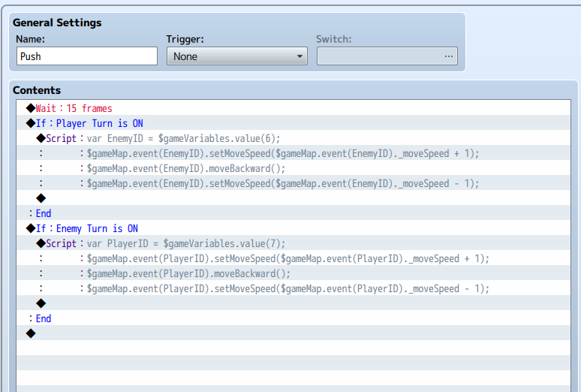The height and width of the screenshot is (392, 581).
Task: Click the Switch selector ellipsis field
Action: (x=387, y=56)
